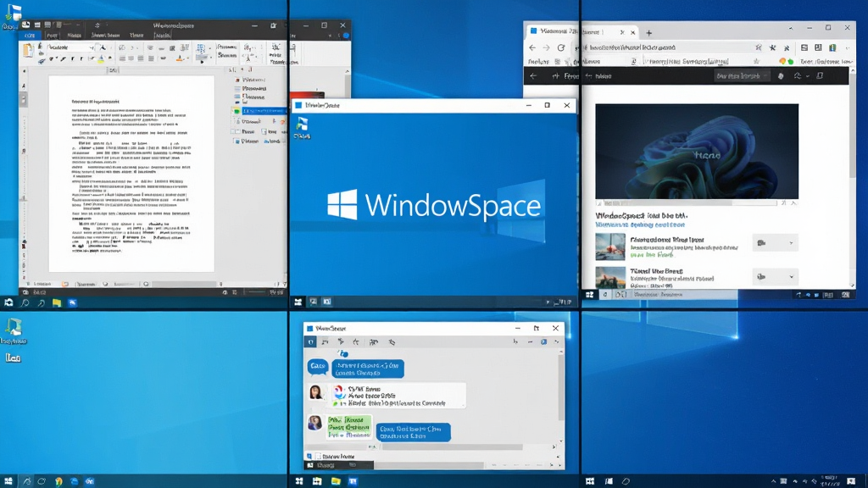Image resolution: width=868 pixels, height=488 pixels.
Task: Click the chat window's vertical scrollbar
Action: [561, 387]
